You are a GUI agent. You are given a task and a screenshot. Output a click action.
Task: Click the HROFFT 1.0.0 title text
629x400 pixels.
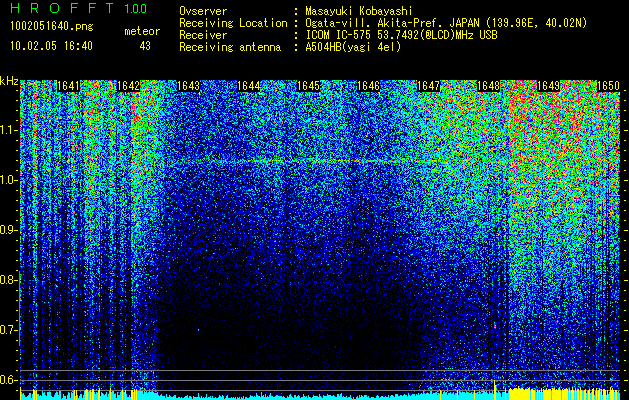point(78,8)
